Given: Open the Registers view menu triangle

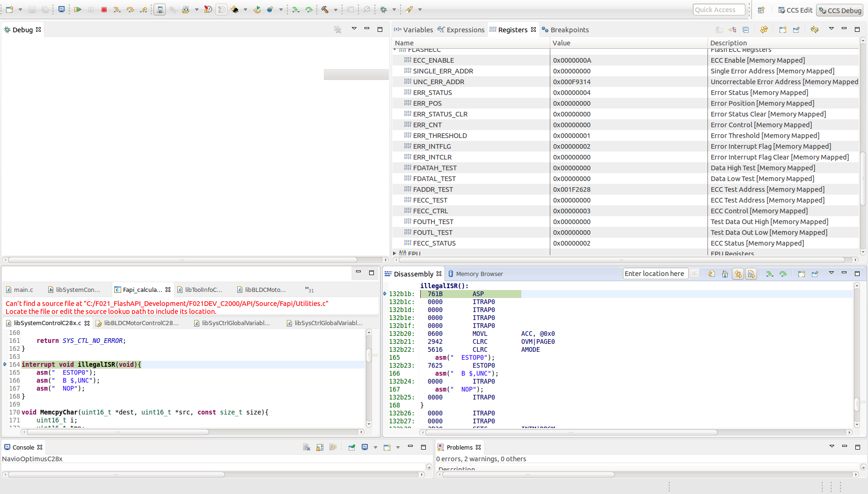Looking at the screenshot, I should (x=832, y=29).
